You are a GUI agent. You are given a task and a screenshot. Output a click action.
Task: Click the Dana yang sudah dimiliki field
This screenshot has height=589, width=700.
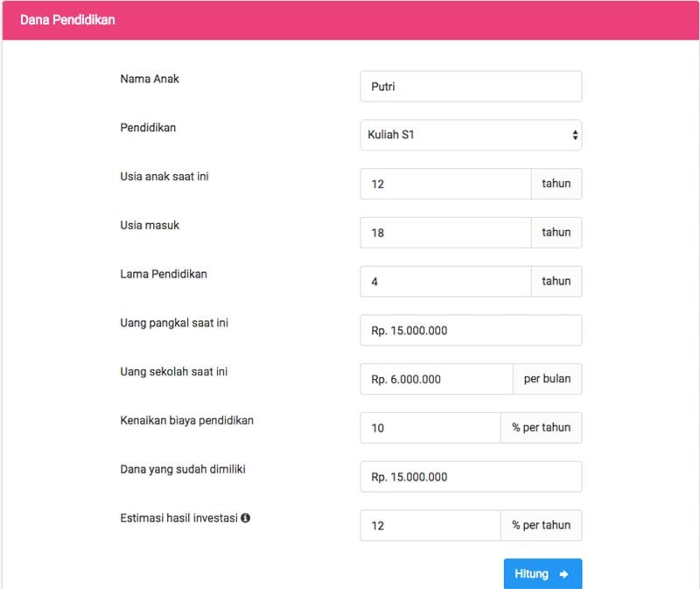[470, 477]
